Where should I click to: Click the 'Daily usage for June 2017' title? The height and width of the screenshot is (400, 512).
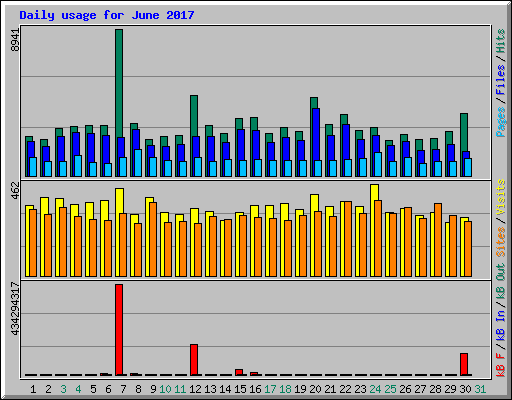[107, 15]
